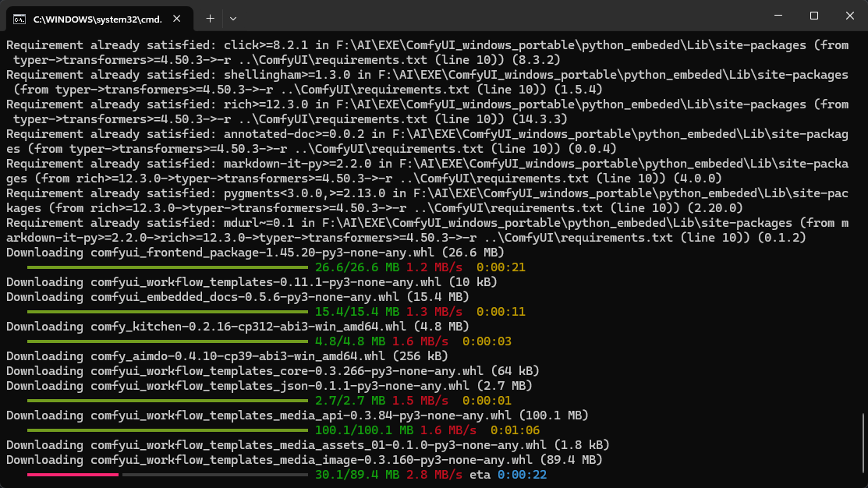
Task: Click the '15.4/15.4 MB' completed size
Action: [357, 312]
